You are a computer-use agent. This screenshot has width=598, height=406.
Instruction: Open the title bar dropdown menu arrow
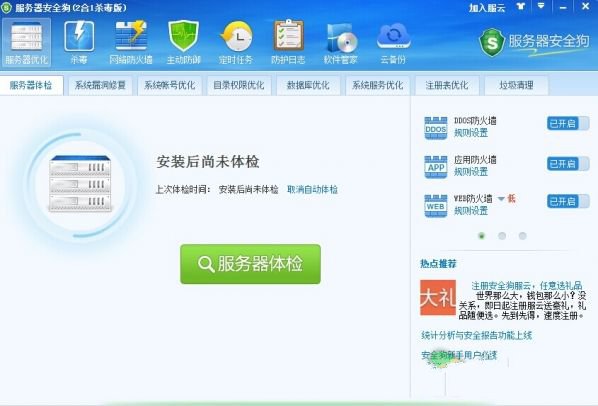coord(541,6)
